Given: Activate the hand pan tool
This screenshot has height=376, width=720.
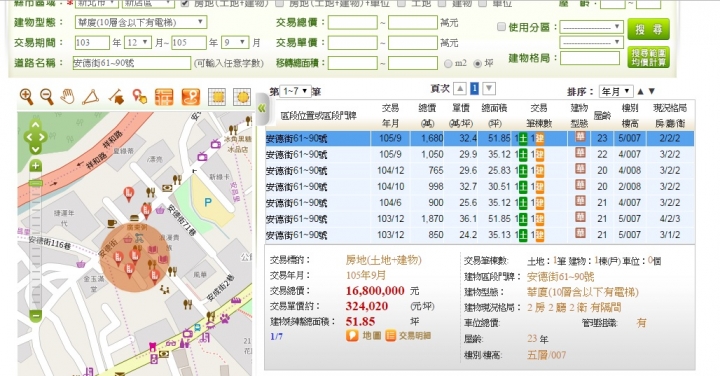Looking at the screenshot, I should 68,97.
